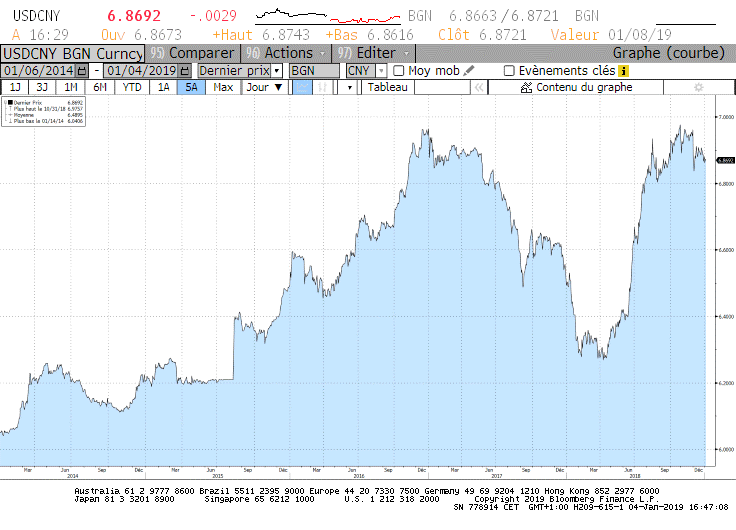Click the intraday sparkline in header
The width and height of the screenshot is (736, 530).
328,16
